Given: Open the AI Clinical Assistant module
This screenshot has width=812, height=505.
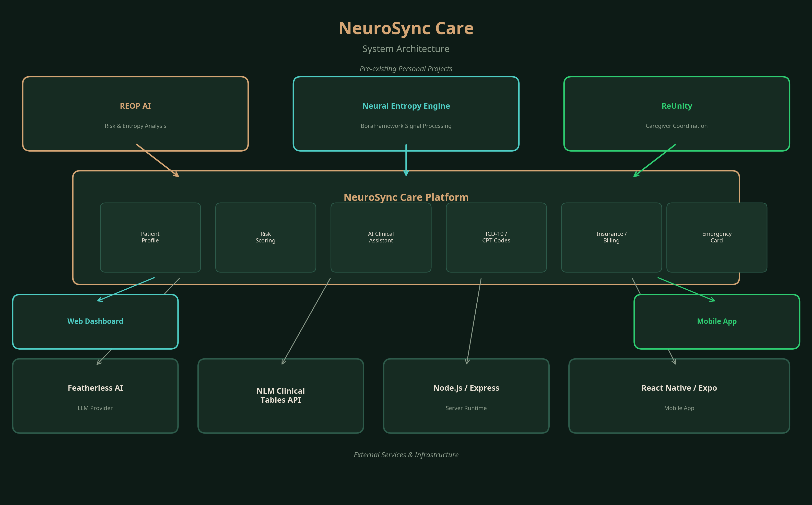Looking at the screenshot, I should click(x=381, y=237).
